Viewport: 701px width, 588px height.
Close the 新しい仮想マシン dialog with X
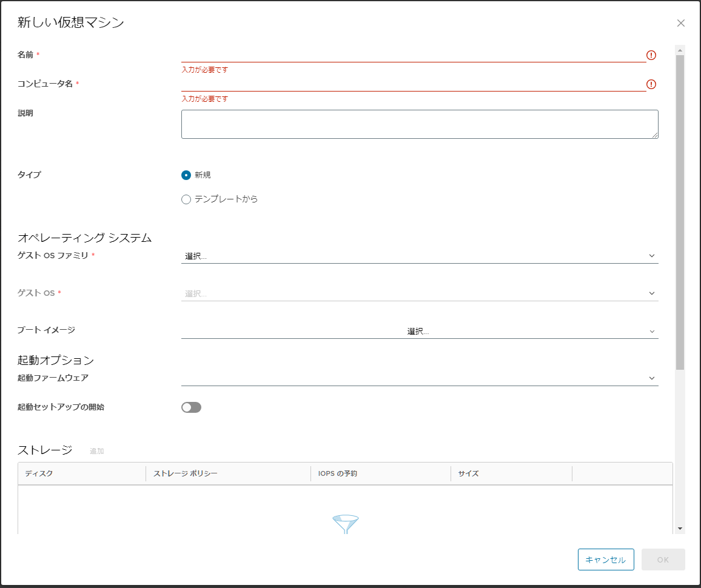pos(680,23)
